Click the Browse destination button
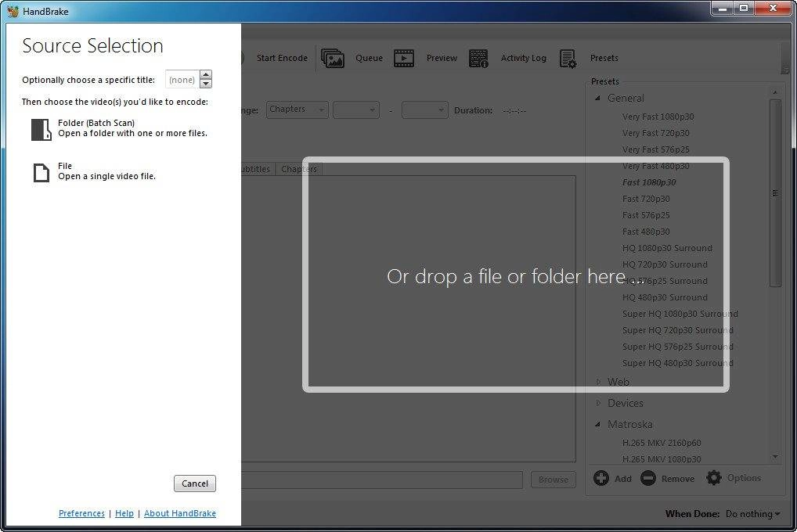The image size is (797, 532). (554, 479)
